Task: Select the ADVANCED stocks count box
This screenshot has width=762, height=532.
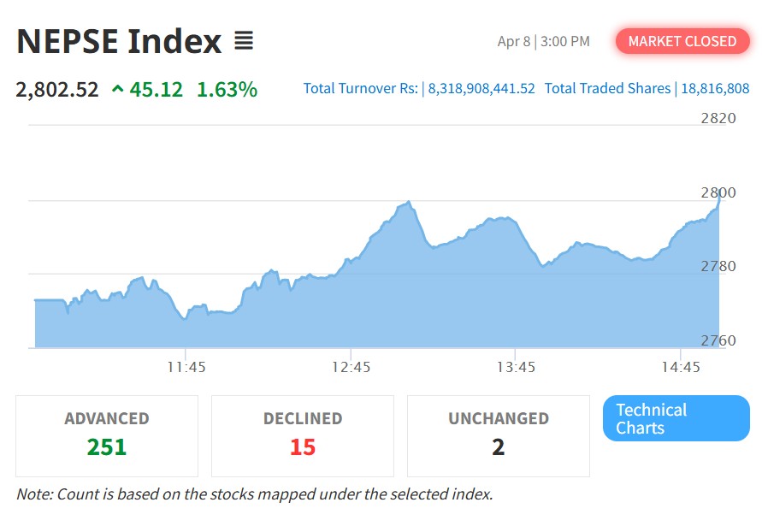Action: point(107,435)
